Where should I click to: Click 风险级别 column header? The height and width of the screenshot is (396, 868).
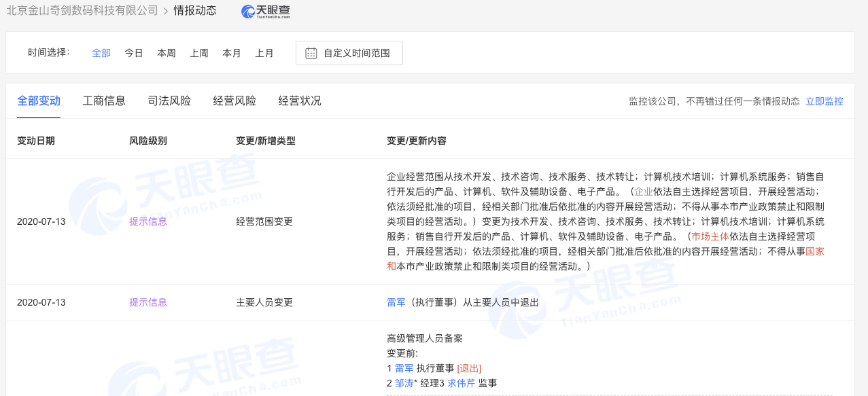148,141
